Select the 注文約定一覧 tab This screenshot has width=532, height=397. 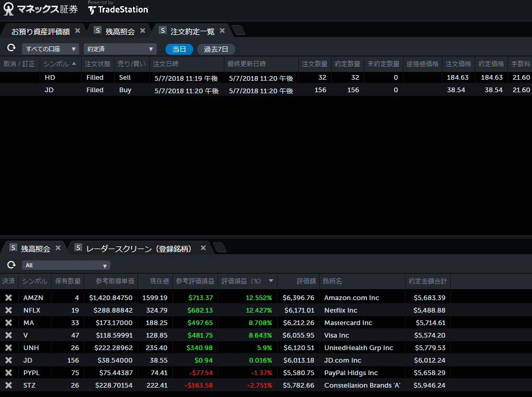click(193, 32)
